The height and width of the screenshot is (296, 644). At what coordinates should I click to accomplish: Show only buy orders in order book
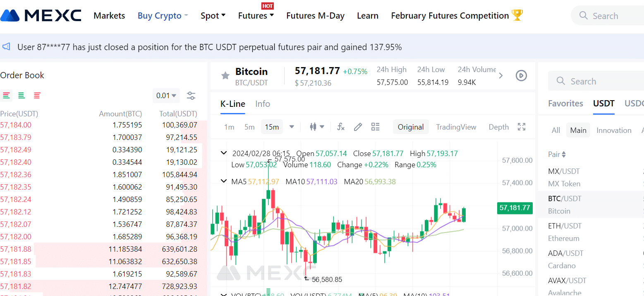coord(22,96)
